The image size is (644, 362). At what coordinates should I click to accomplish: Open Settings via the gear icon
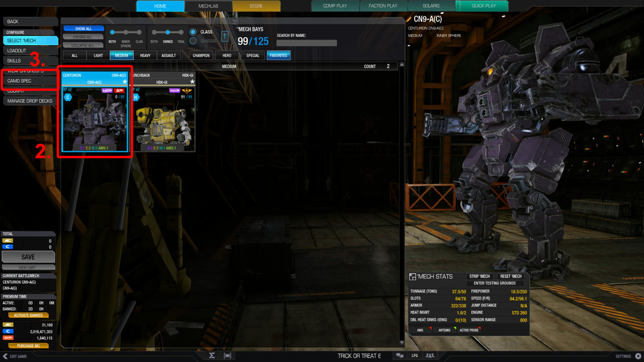click(x=638, y=356)
